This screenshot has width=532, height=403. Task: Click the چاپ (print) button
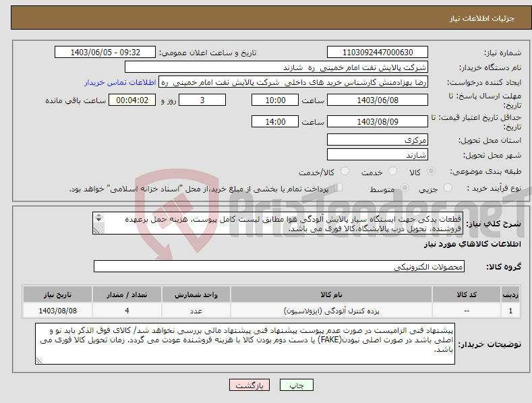tap(296, 385)
